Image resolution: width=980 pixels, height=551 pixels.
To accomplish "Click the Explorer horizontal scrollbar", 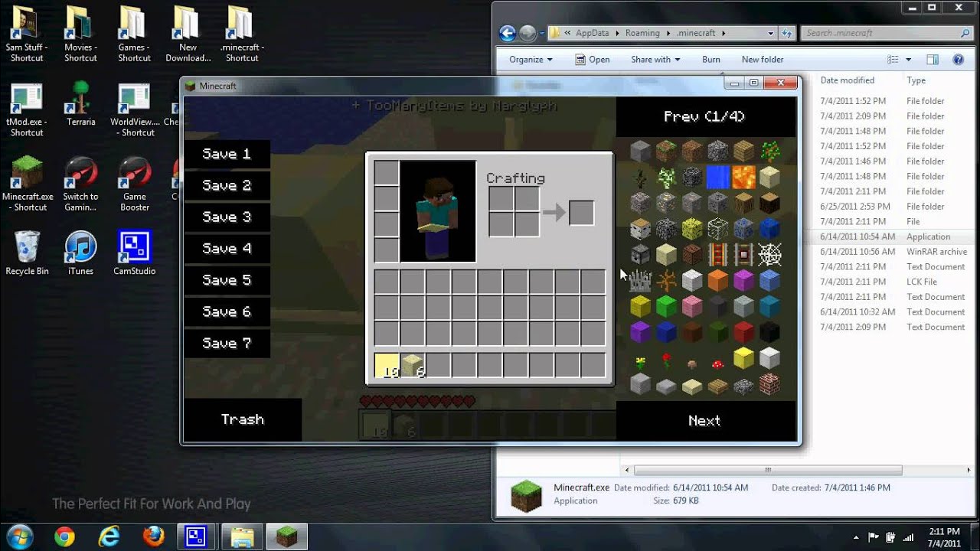I will click(x=768, y=470).
